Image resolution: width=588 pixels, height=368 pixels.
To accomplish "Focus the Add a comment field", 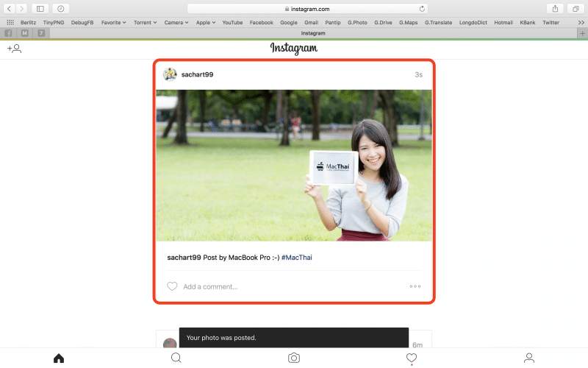I will (210, 287).
